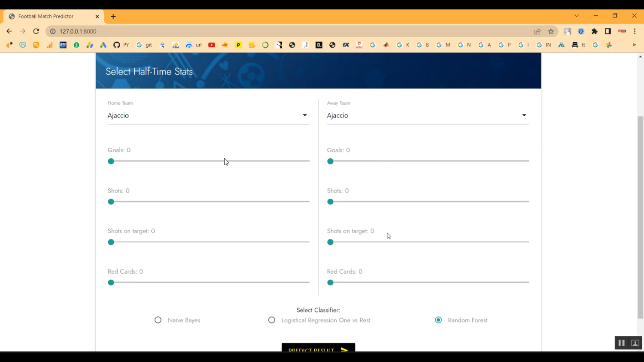Open the tab search chevron
644x362 pixels.
coord(577,16)
